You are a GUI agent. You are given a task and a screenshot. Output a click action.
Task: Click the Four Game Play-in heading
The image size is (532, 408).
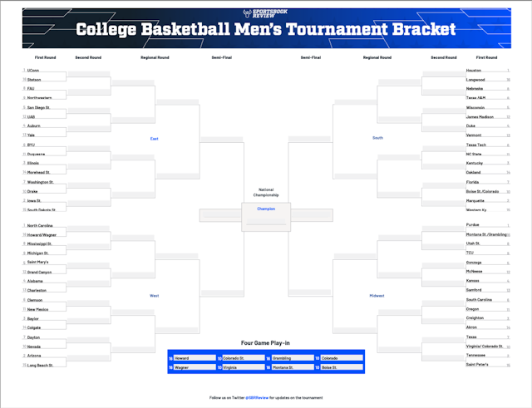tap(265, 342)
